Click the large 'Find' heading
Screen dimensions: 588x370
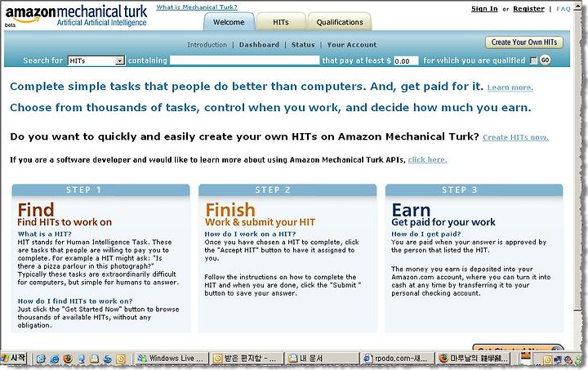tap(36, 210)
